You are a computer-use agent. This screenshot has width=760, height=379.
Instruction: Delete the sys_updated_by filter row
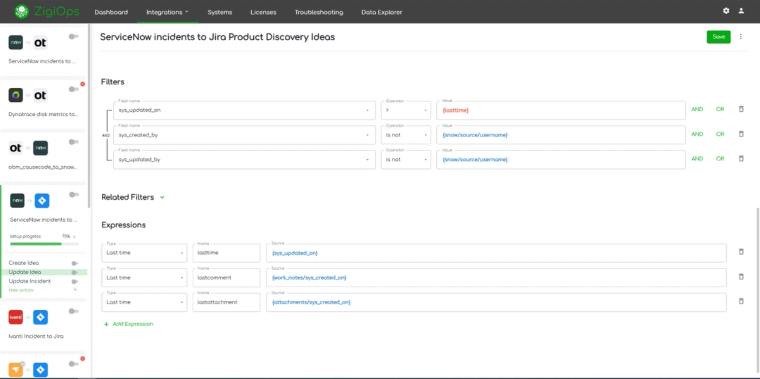[741, 158]
